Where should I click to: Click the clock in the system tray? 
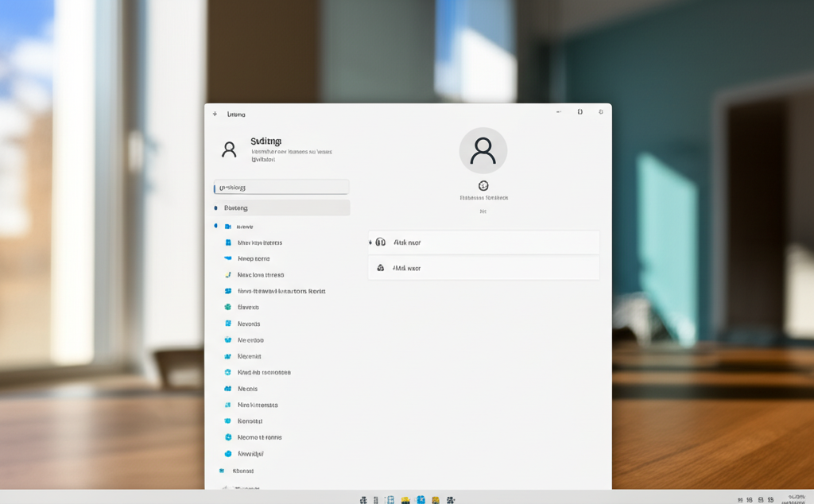click(793, 498)
